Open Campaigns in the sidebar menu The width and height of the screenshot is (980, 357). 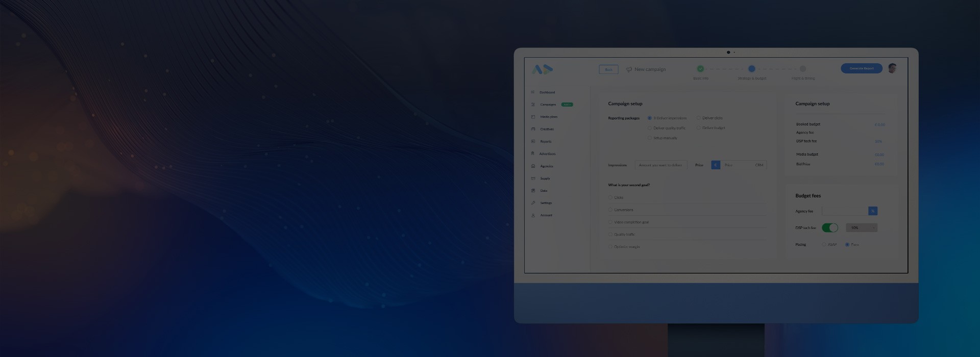pos(548,105)
